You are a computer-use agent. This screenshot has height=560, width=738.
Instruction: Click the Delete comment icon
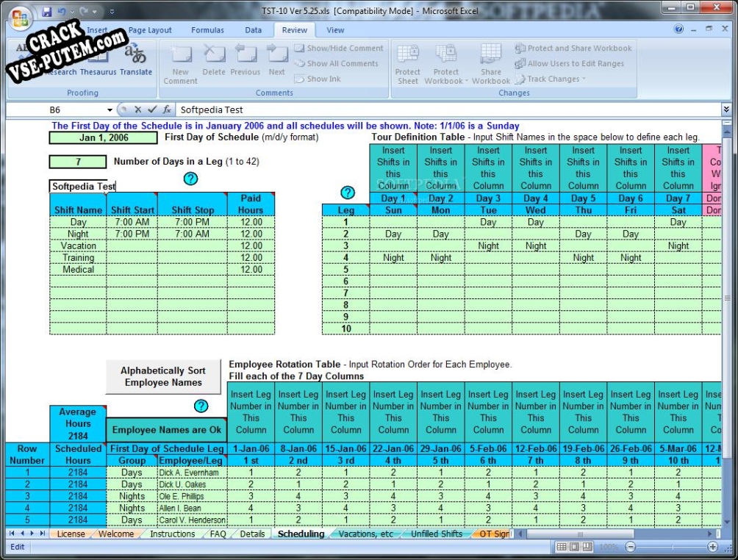[x=214, y=60]
